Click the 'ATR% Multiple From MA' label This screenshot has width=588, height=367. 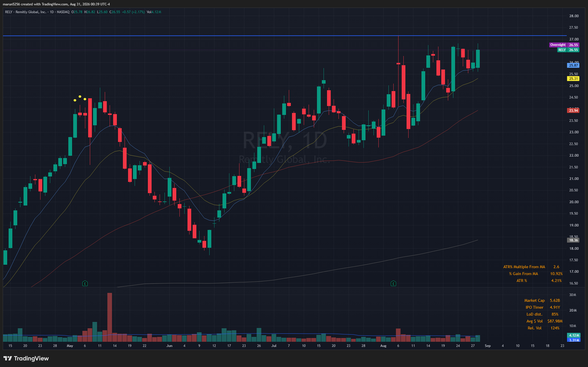pyautogui.click(x=524, y=267)
